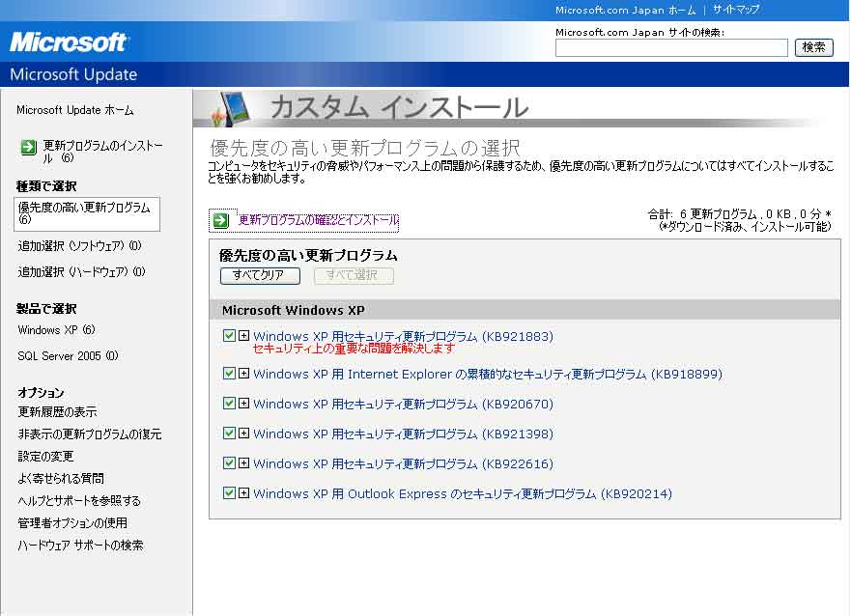Viewport: 851px width, 616px height.
Task: Uncheck the KB921883 security update checkbox
Action: click(229, 336)
